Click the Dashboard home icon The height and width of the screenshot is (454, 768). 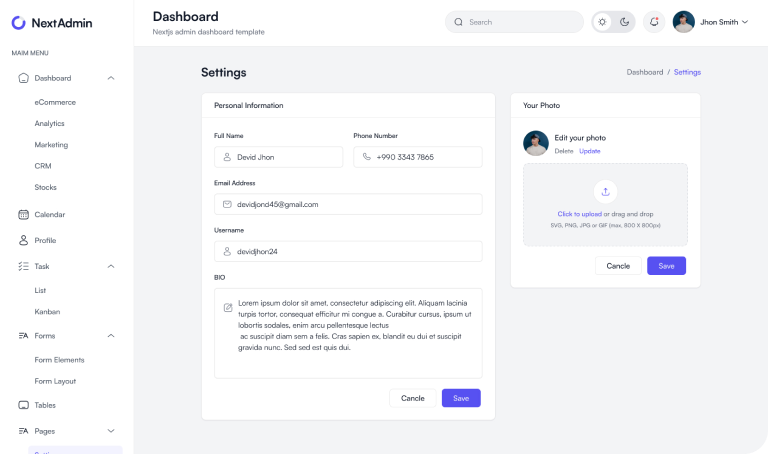(23, 78)
